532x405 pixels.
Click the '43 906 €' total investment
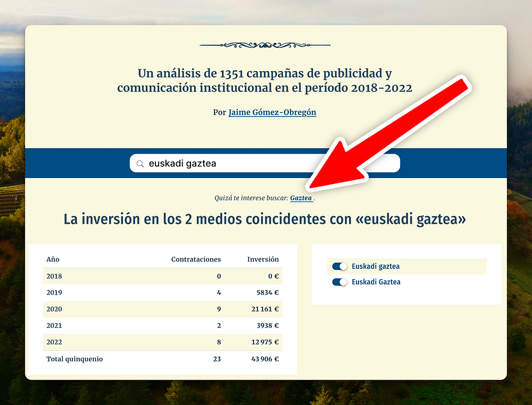click(x=265, y=359)
